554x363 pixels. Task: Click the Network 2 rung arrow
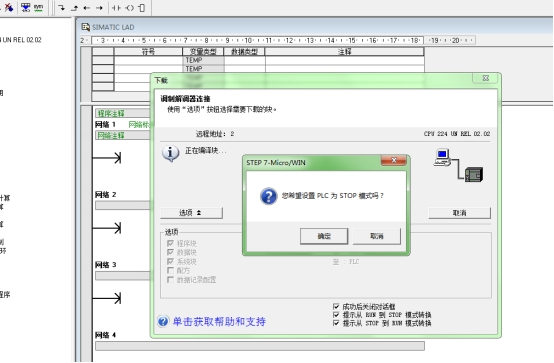[107, 228]
